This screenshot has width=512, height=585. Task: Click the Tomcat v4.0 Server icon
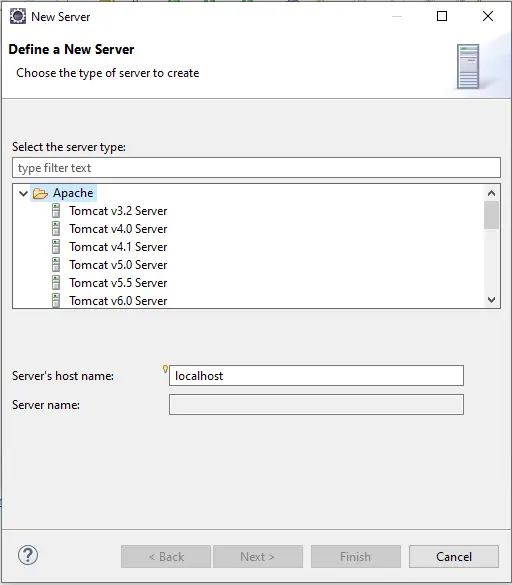pos(56,229)
